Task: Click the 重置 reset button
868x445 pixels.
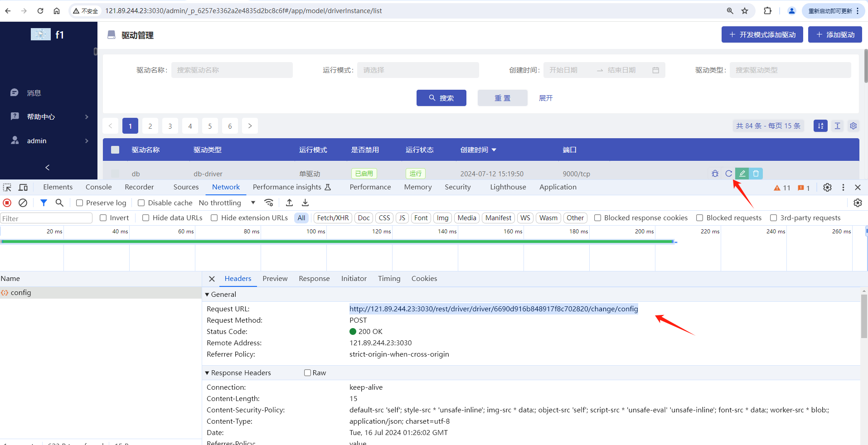Action: pos(502,98)
